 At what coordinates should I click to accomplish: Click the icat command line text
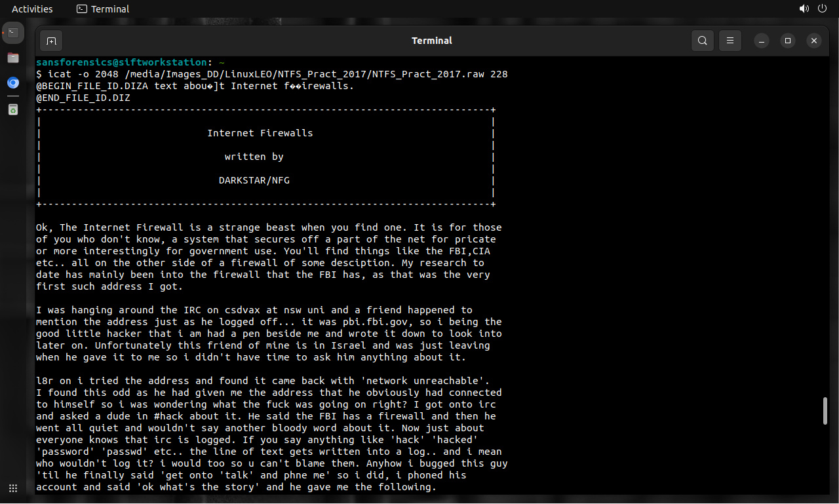coord(272,74)
